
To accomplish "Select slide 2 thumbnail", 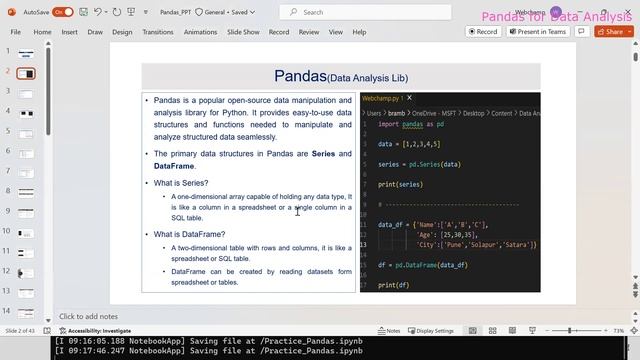I will (26, 73).
